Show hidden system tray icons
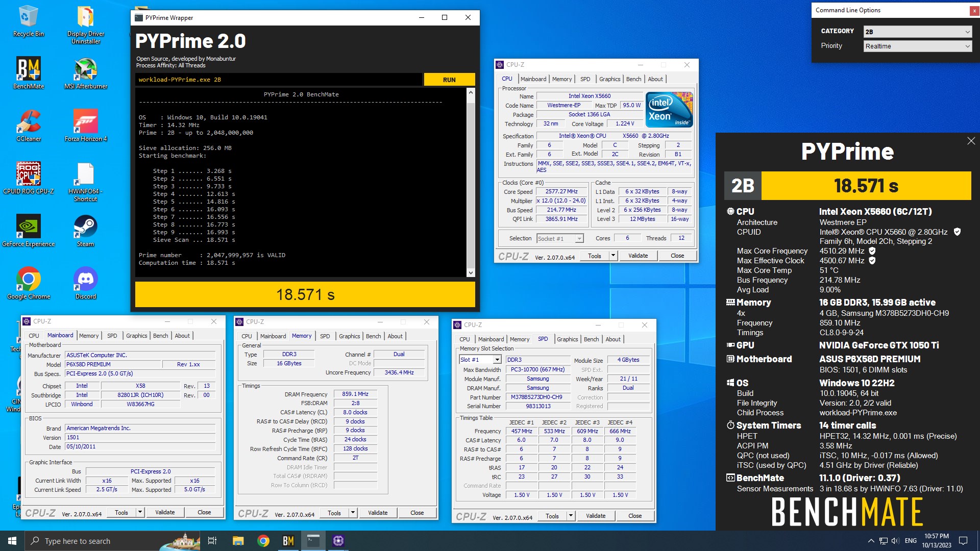 click(x=871, y=541)
